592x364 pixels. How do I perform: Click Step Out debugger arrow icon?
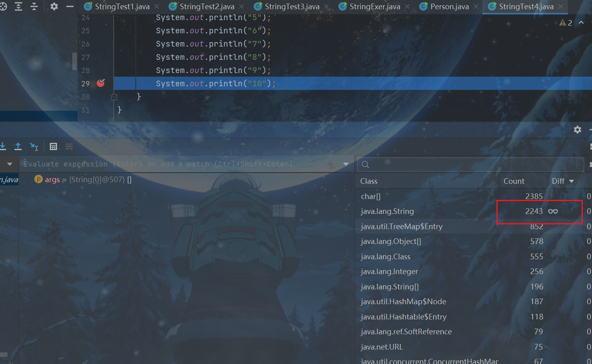18,146
